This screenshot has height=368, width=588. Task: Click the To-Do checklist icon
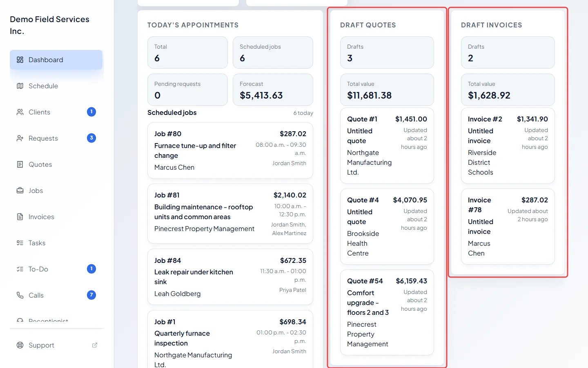coord(20,269)
